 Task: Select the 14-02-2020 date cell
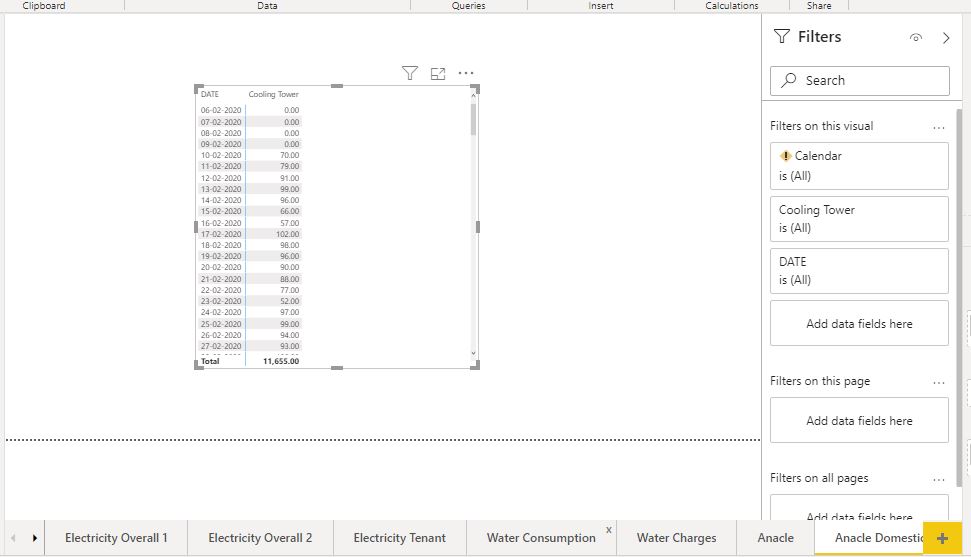tap(221, 200)
